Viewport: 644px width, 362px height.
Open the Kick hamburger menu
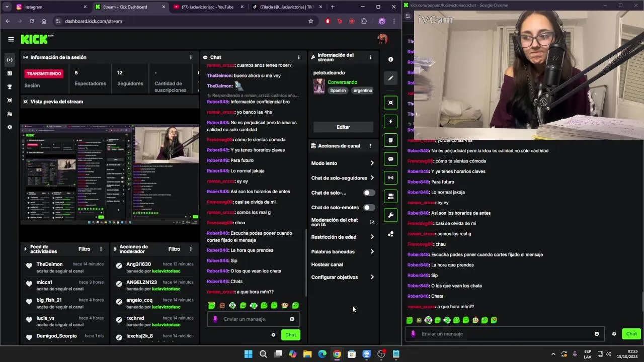11,39
